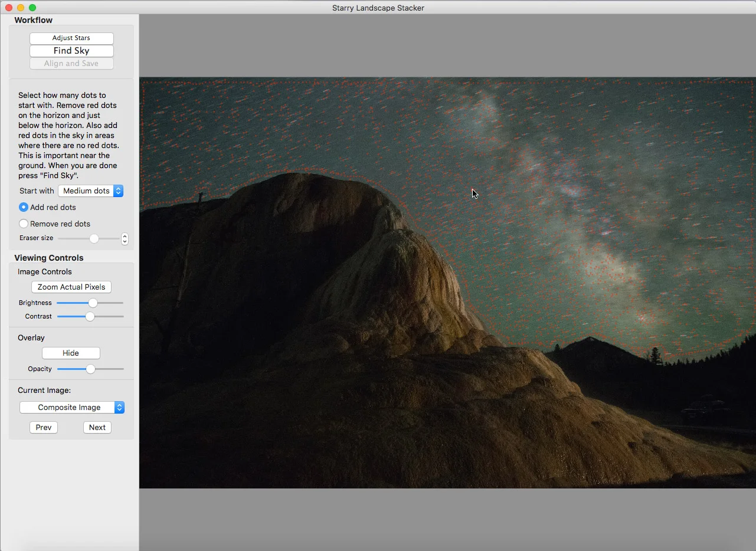Click Zoom Actual Pixels button
The width and height of the screenshot is (756, 551).
click(x=71, y=287)
